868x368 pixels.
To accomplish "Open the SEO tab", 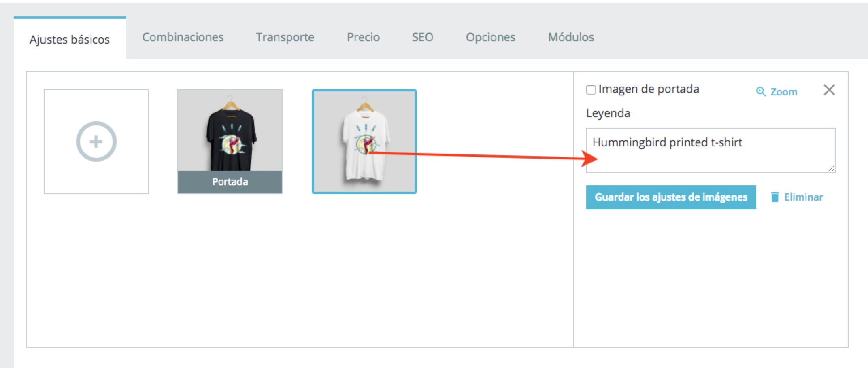I will [423, 37].
